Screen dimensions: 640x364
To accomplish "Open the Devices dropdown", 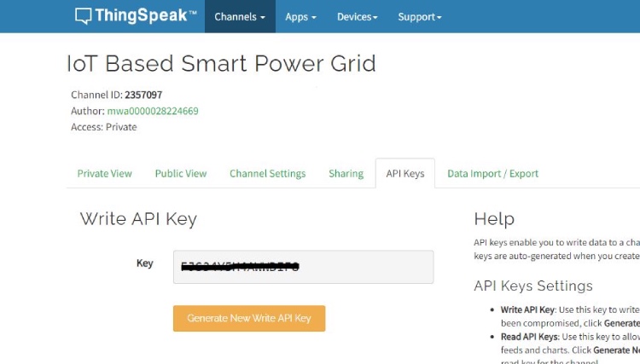I will click(358, 17).
